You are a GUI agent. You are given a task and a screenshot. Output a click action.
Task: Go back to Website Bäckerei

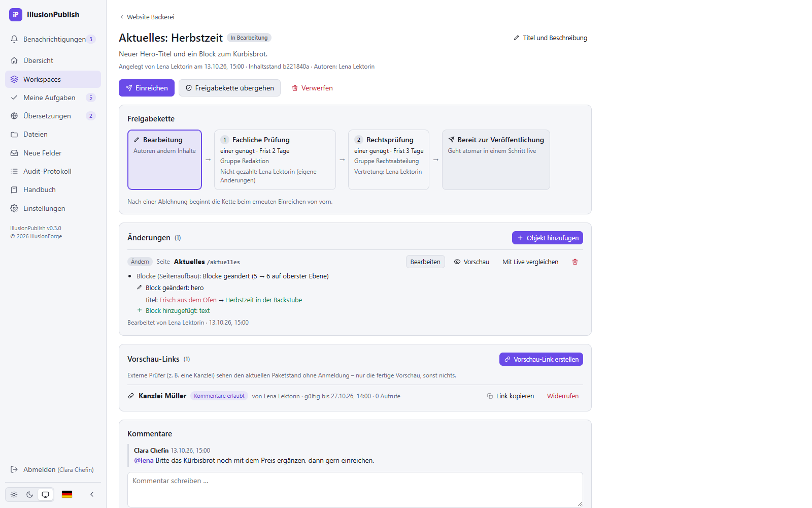point(147,17)
